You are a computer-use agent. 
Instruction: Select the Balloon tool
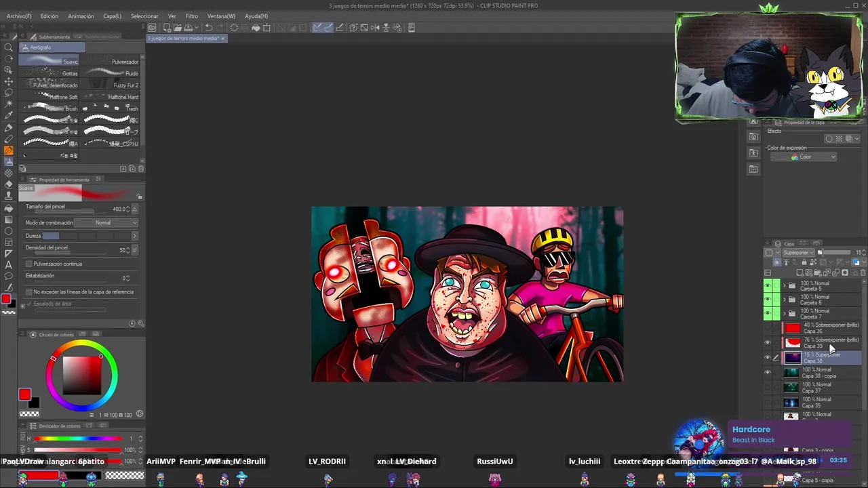9,277
